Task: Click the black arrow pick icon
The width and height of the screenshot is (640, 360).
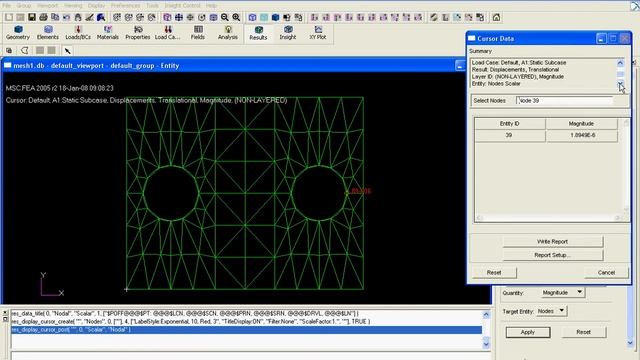Action: (x=67, y=51)
